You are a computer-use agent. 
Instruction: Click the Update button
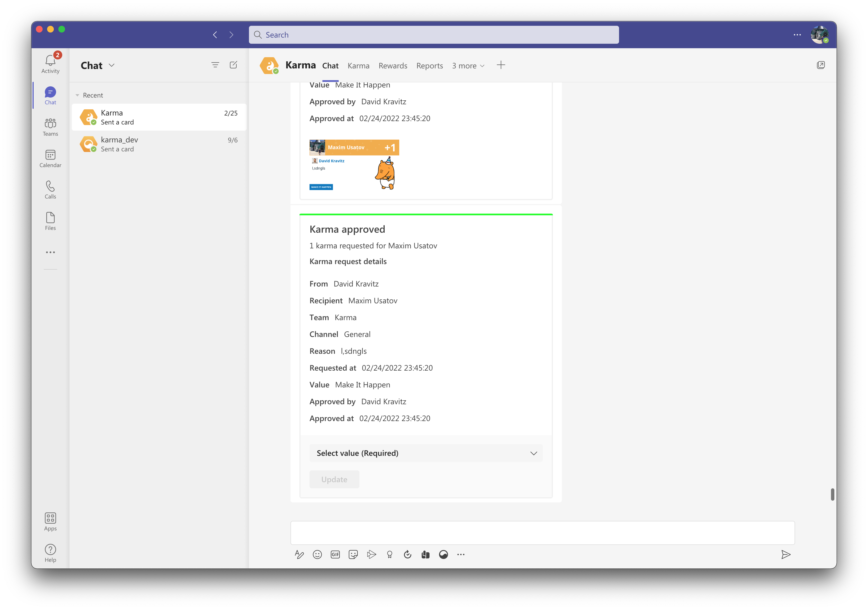[x=334, y=479]
